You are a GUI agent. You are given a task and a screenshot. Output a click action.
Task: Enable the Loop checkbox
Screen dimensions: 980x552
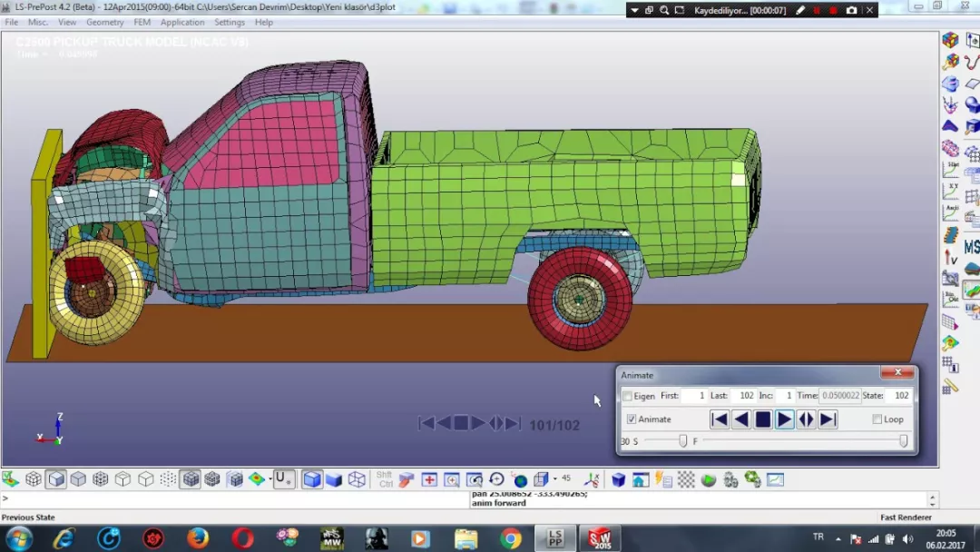tap(877, 419)
